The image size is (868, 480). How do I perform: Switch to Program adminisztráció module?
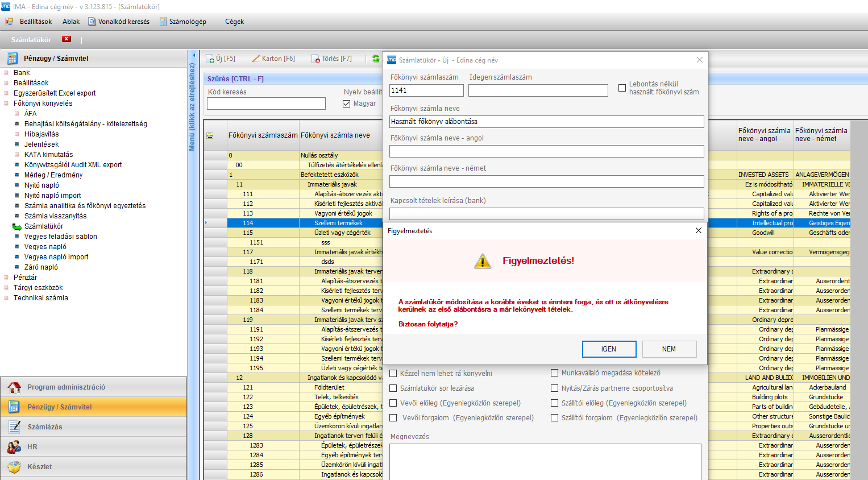tap(93, 387)
